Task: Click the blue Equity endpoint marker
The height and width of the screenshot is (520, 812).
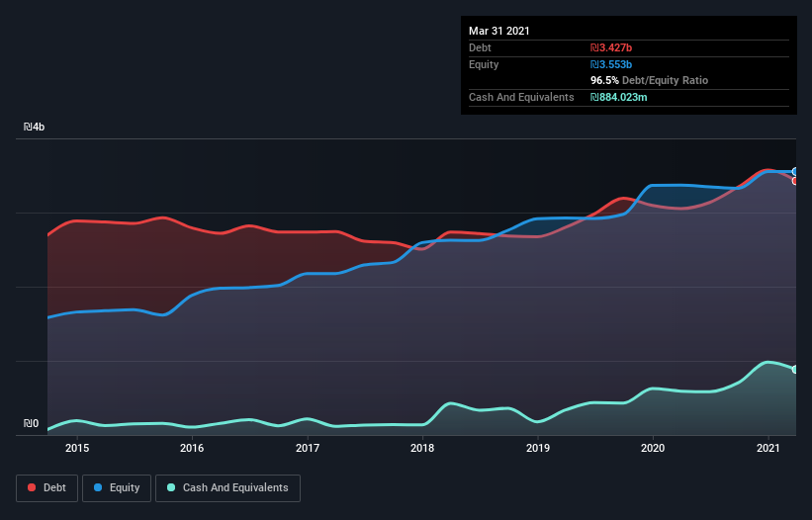Action: (x=795, y=171)
